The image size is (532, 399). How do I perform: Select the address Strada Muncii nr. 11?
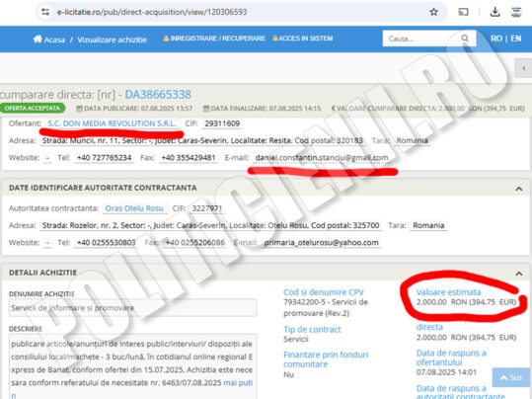click(202, 140)
